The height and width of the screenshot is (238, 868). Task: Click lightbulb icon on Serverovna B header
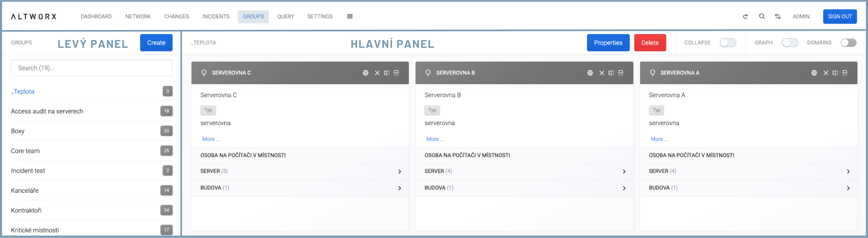[x=428, y=73]
